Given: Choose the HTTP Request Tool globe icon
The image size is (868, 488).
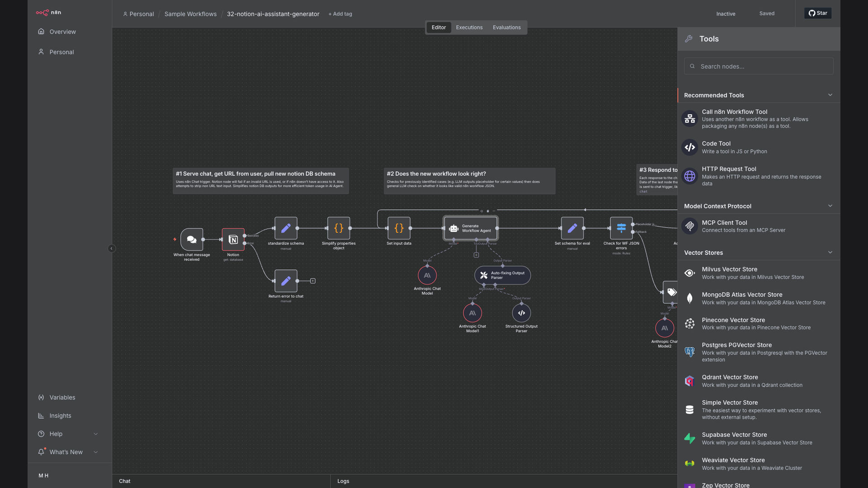Looking at the screenshot, I should (x=690, y=176).
